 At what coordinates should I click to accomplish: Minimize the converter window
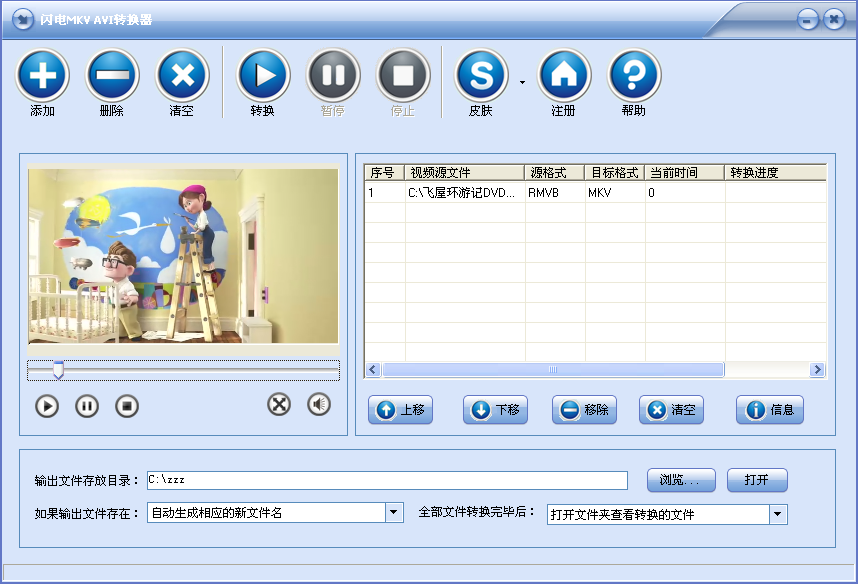tap(808, 20)
